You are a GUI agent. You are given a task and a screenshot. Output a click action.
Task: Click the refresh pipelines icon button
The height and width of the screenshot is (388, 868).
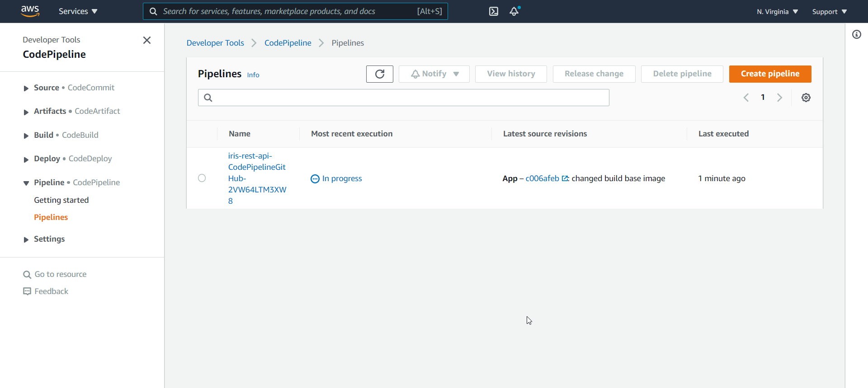tap(379, 74)
